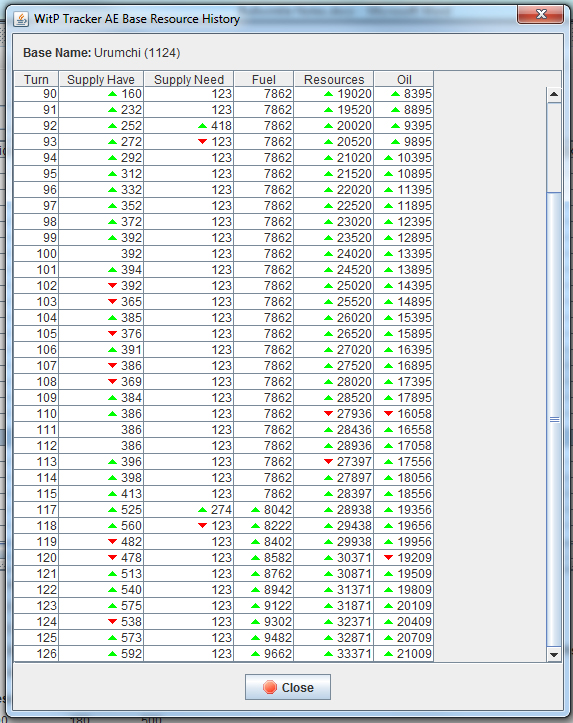
Task: Select the Turn column header
Action: [x=36, y=79]
